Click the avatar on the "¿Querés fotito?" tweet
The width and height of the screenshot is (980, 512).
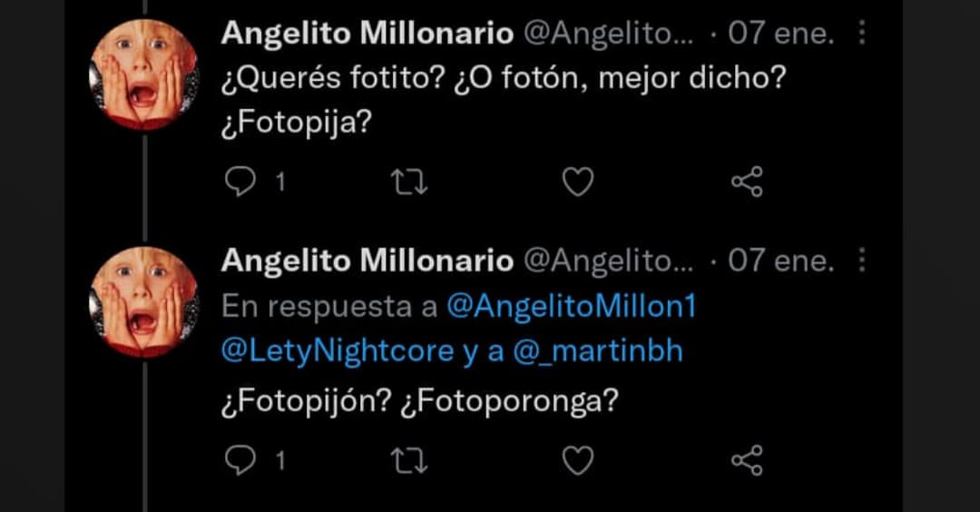pyautogui.click(x=143, y=74)
